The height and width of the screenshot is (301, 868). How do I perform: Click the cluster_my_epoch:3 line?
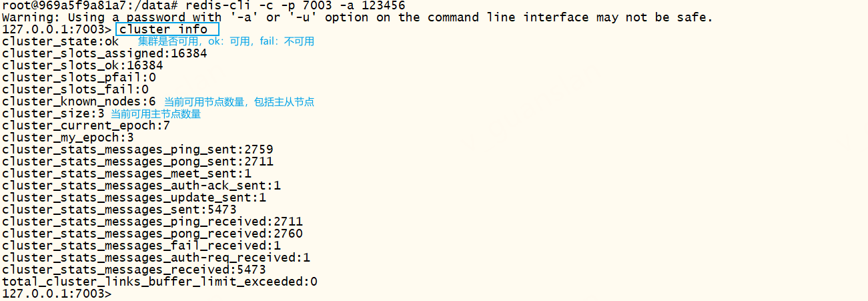[x=68, y=137]
